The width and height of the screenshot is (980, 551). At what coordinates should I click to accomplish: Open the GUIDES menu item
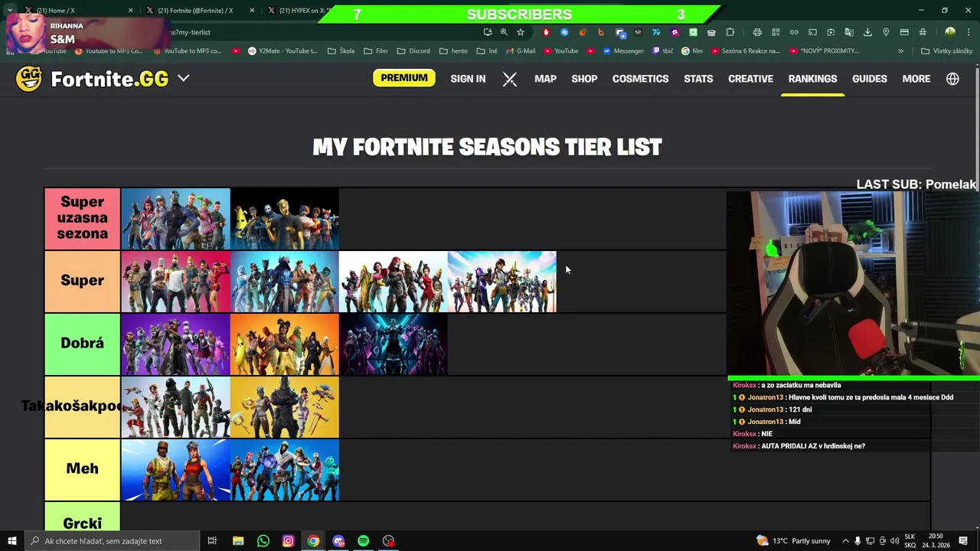[x=870, y=79]
